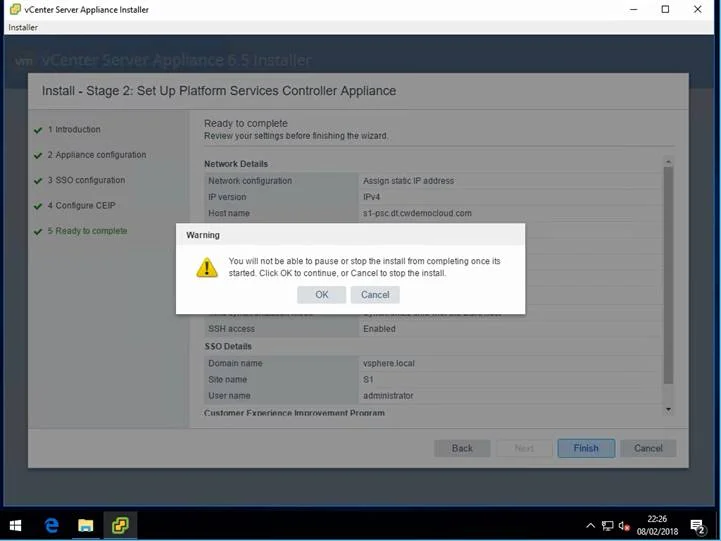Click the Windows Start button
Image resolution: width=721 pixels, height=541 pixels.
click(x=15, y=525)
